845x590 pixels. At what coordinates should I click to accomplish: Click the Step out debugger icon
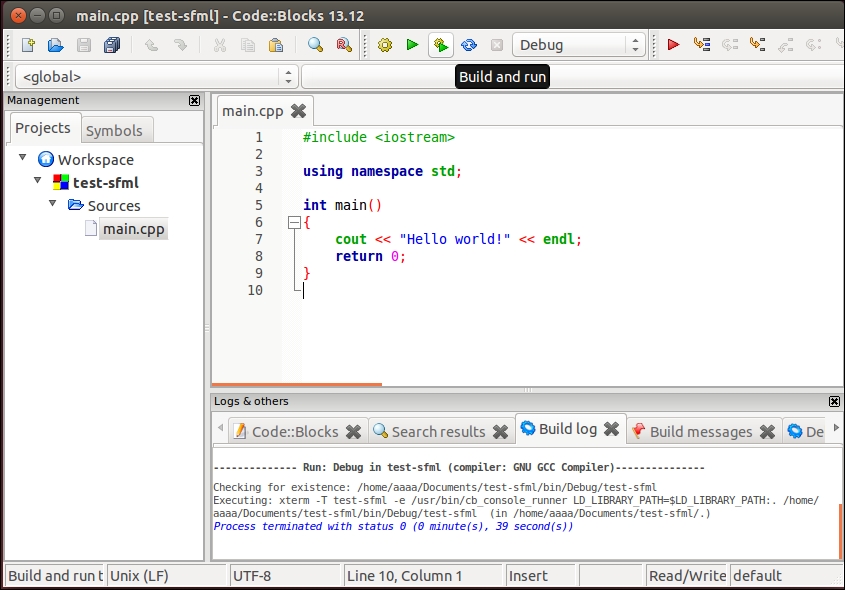click(785, 45)
